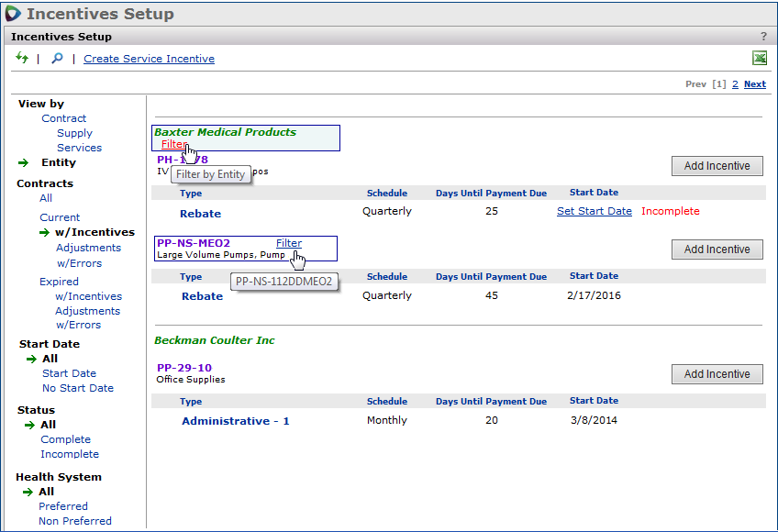The width and height of the screenshot is (778, 532).
Task: Click Set Start Date for quarterly rebate
Action: 594,212
